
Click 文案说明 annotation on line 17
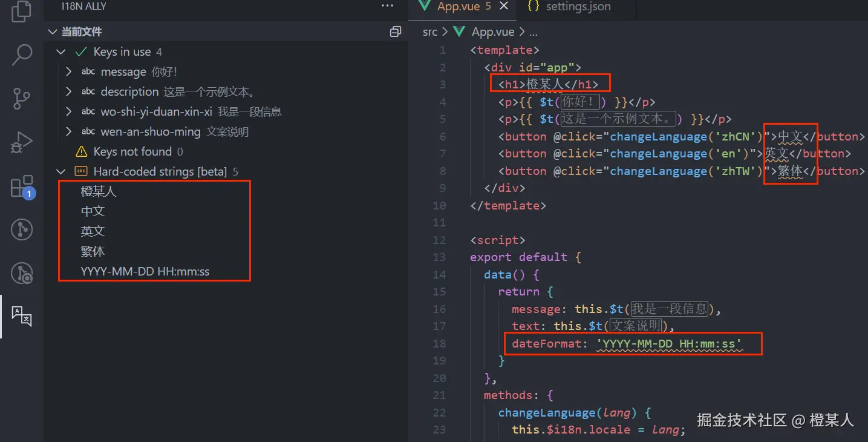click(635, 326)
